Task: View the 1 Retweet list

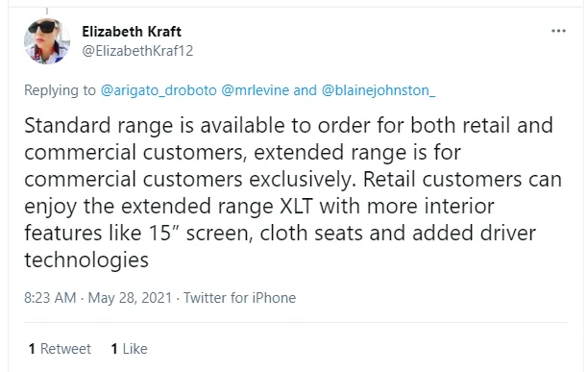Action: [60, 349]
